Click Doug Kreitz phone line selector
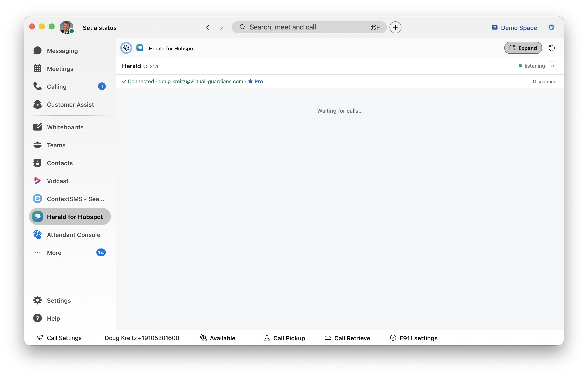 coord(142,338)
